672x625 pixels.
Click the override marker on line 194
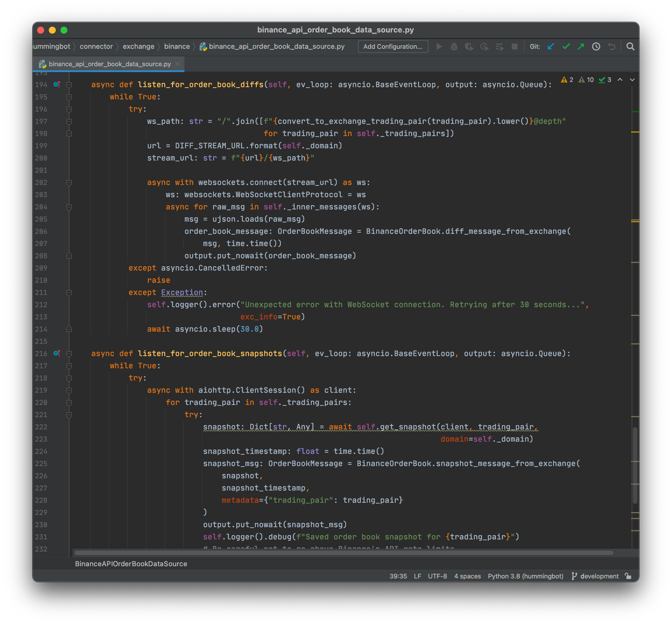(x=57, y=84)
